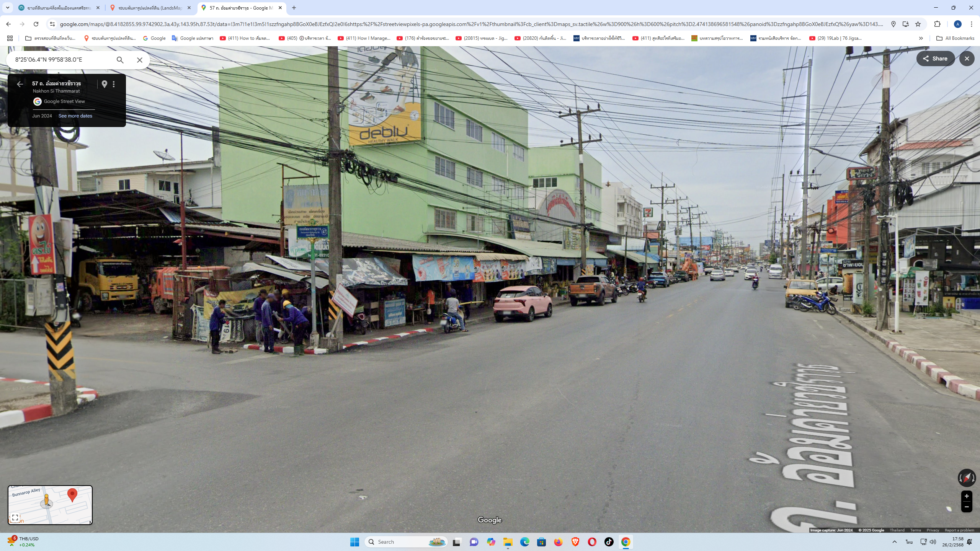
Task: Show more bookmarks with chevron
Action: coord(921,38)
